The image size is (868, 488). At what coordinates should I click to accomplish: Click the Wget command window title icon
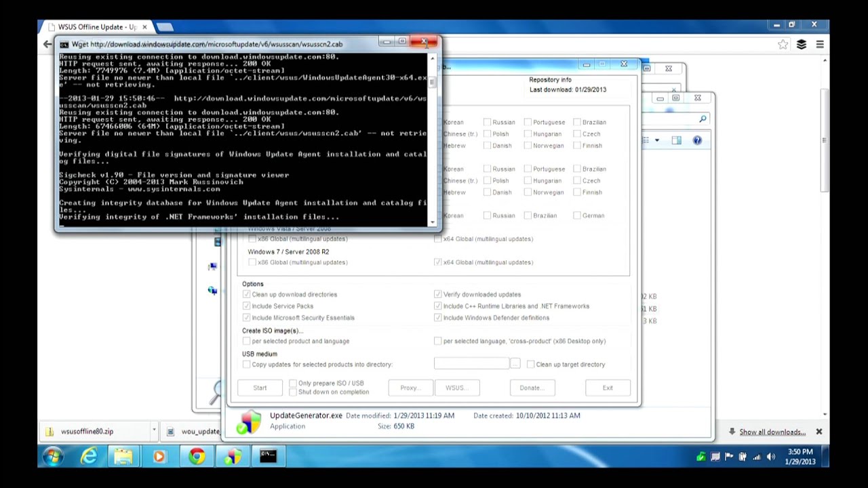64,44
